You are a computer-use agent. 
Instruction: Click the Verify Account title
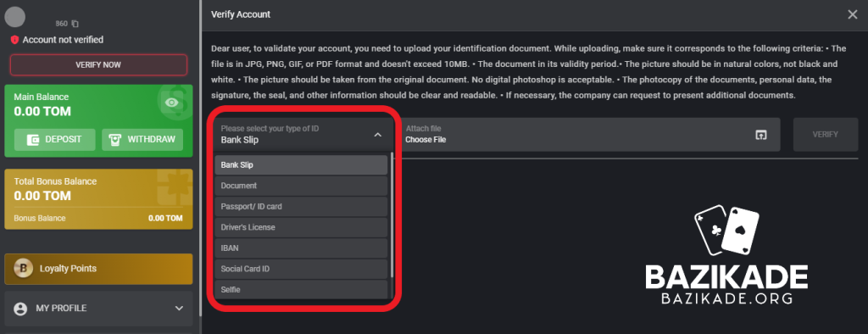pos(241,14)
